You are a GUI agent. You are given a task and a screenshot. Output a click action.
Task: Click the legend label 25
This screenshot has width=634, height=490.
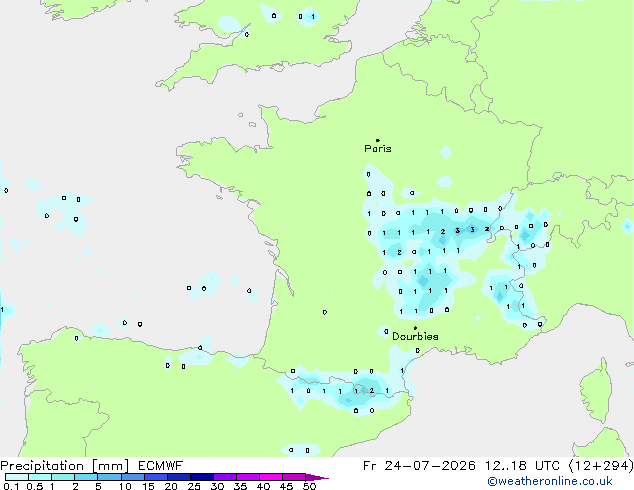194,486
